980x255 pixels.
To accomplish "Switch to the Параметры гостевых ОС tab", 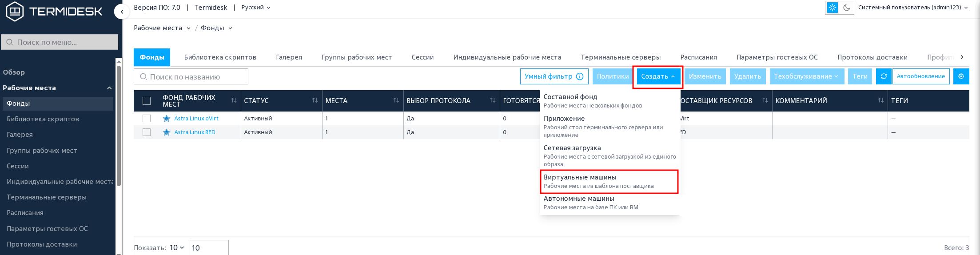I will (x=777, y=57).
